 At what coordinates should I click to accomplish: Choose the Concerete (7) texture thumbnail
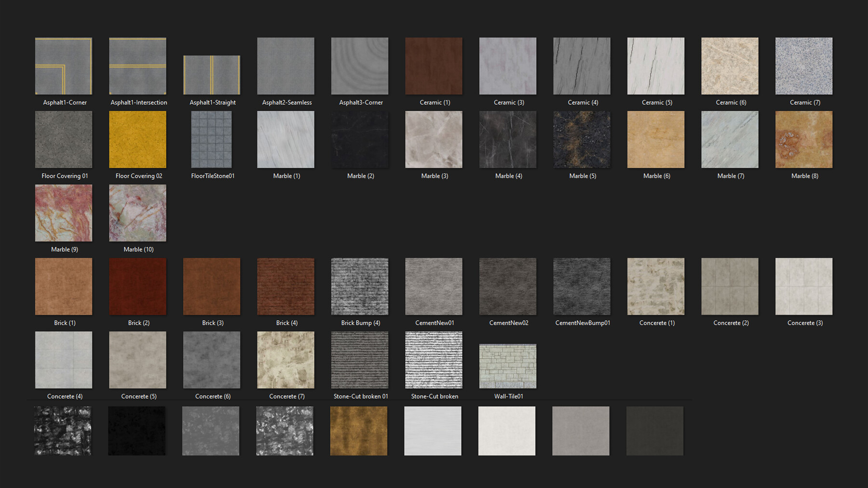(286, 360)
